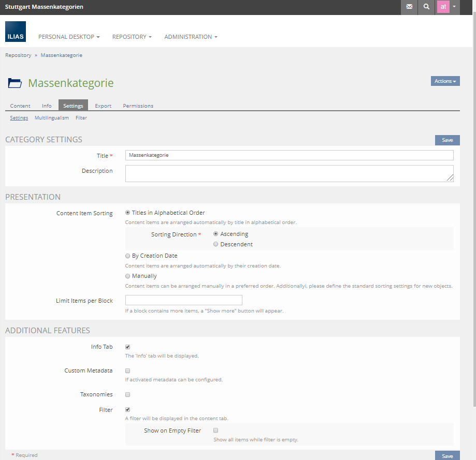Click the Limit Items per Block field
The height and width of the screenshot is (460, 476).
point(184,300)
